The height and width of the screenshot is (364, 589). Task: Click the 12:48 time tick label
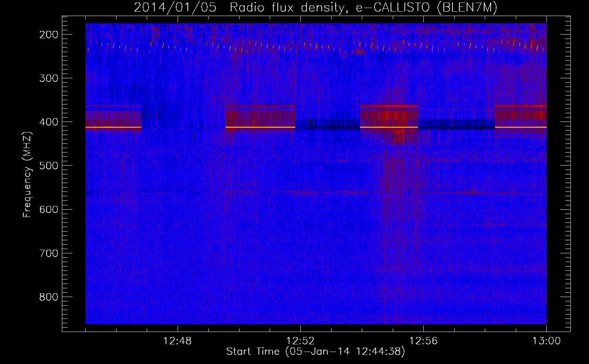(177, 341)
